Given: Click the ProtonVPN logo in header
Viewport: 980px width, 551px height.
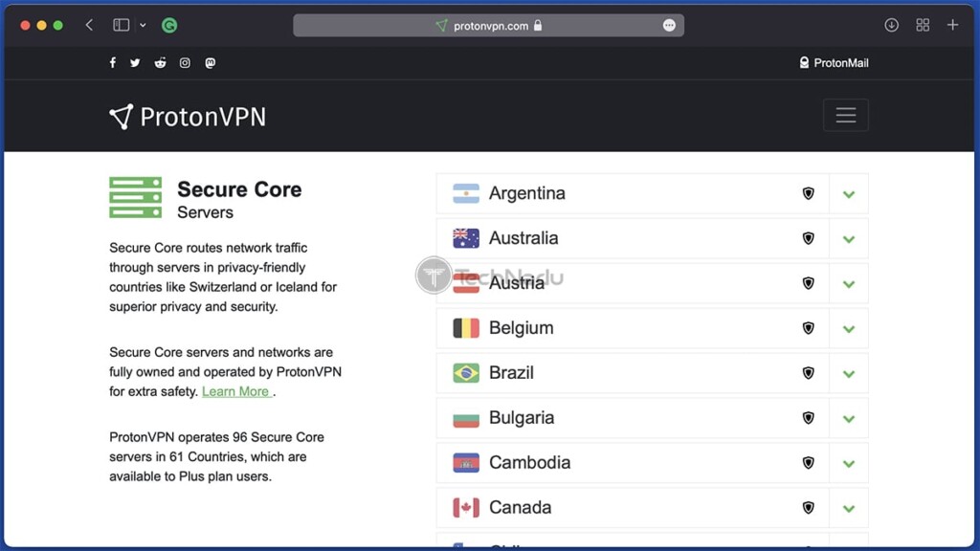Looking at the screenshot, I should coord(188,117).
